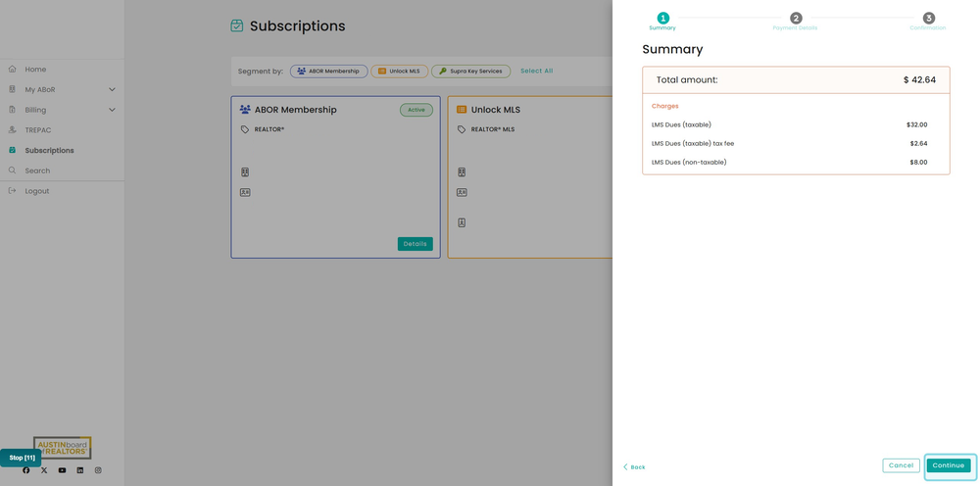Toggle the Unlock MLS segment filter
The width and height of the screenshot is (980, 486).
pyautogui.click(x=400, y=72)
